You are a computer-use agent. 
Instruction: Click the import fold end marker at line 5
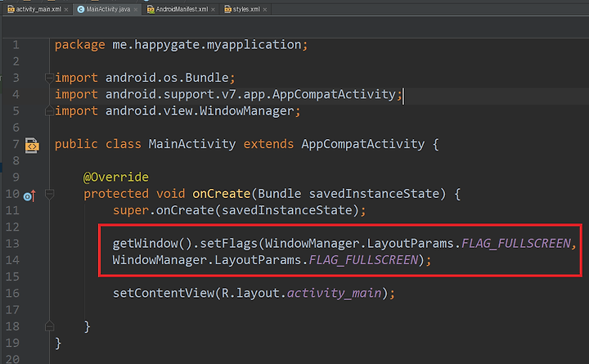(49, 110)
